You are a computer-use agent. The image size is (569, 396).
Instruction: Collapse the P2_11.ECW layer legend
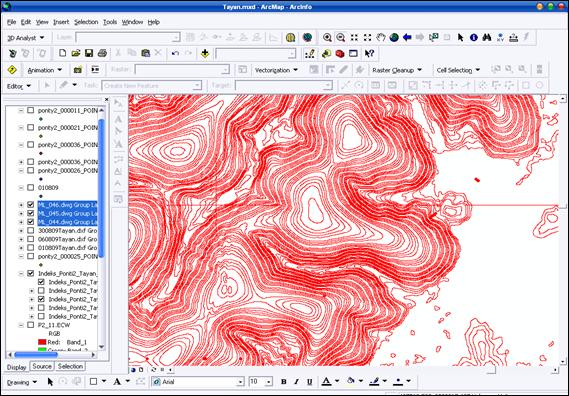click(x=21, y=325)
